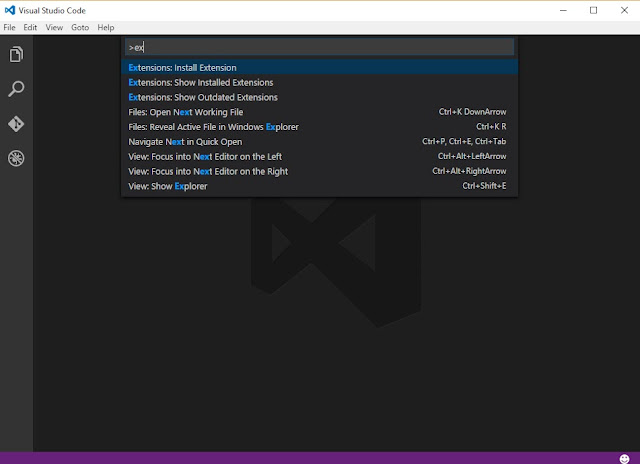Select 'Files: Reveal Active File in Windows Explorer'

pos(320,127)
